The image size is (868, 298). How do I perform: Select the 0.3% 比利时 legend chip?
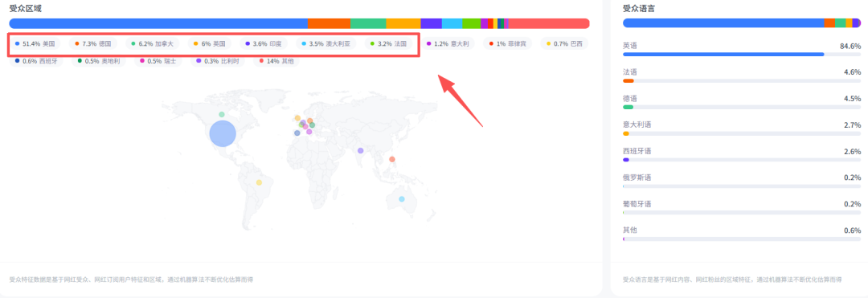point(218,61)
